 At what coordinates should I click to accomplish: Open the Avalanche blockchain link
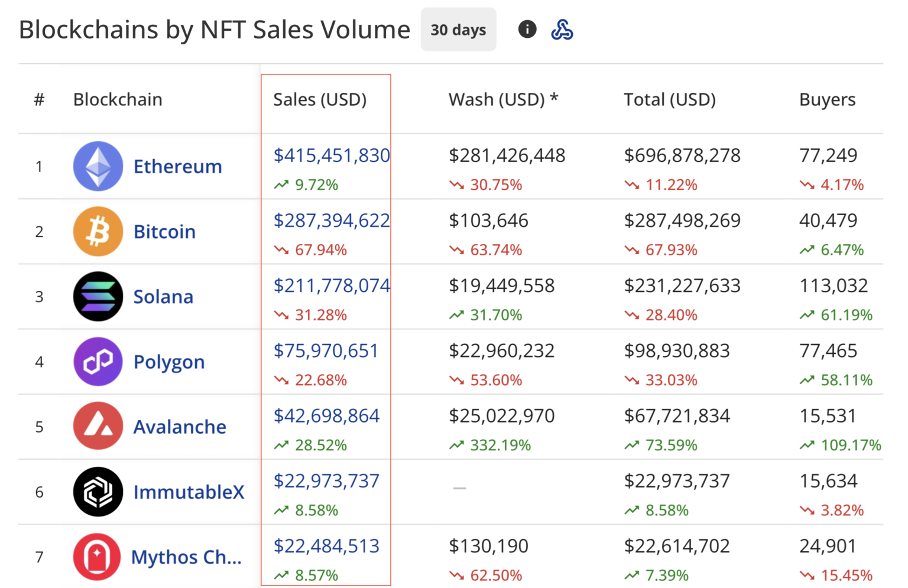click(180, 427)
